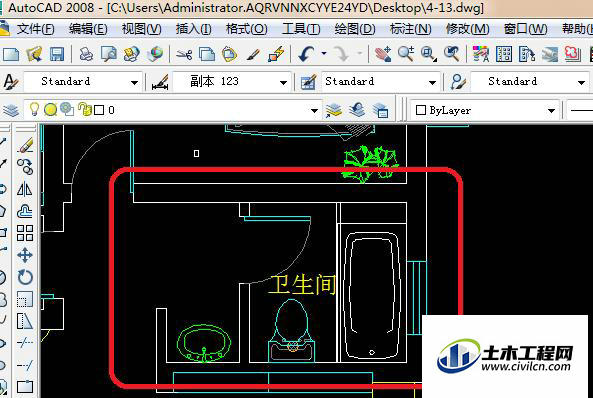This screenshot has height=398, width=593.
Task: Click the Open file icon
Action: (34, 54)
